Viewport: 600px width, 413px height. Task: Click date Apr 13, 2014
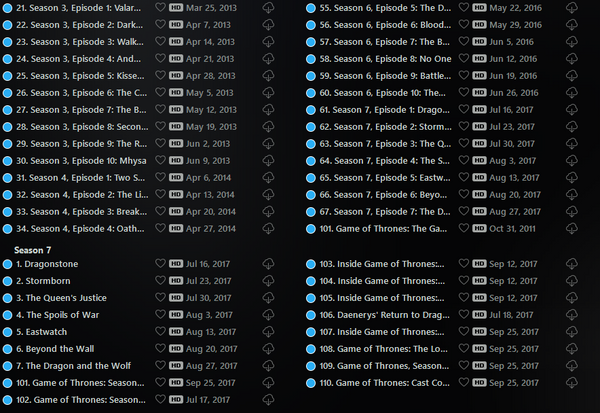210,194
